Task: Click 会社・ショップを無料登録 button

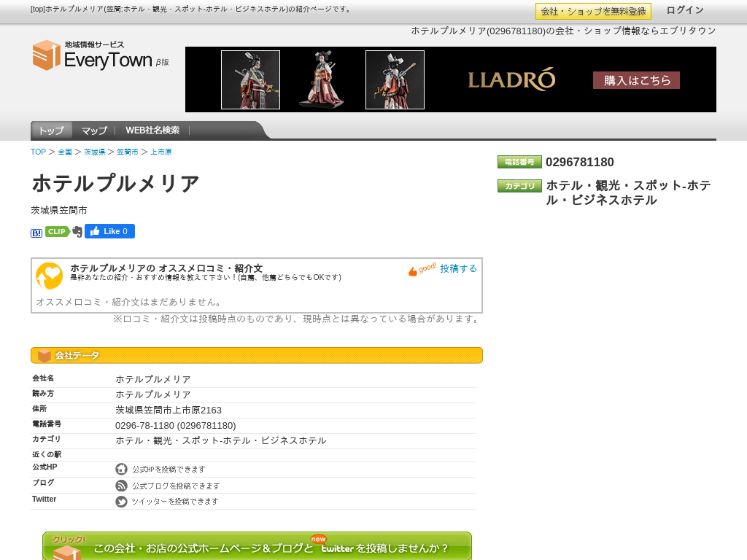Action: [593, 12]
